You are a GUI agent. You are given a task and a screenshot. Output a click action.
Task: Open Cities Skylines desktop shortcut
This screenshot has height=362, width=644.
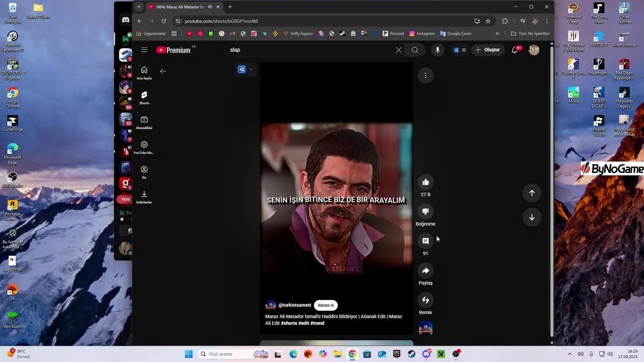point(624,14)
